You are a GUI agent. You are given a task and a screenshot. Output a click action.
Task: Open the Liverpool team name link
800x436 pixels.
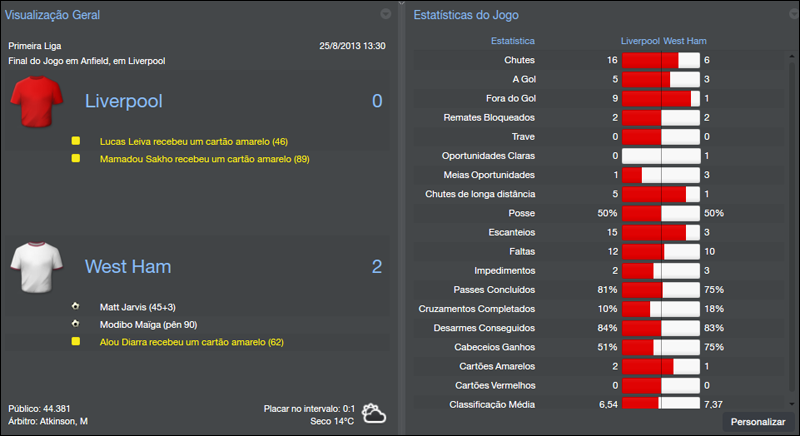tap(123, 101)
